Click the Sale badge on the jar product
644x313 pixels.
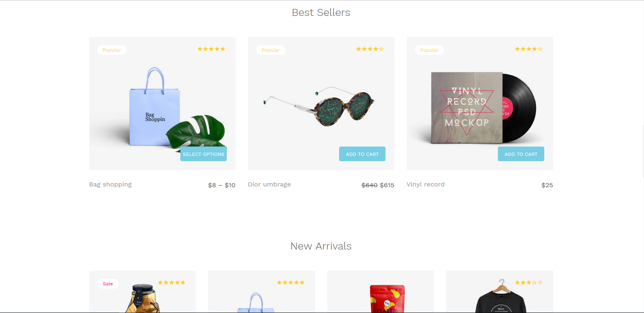click(x=108, y=284)
